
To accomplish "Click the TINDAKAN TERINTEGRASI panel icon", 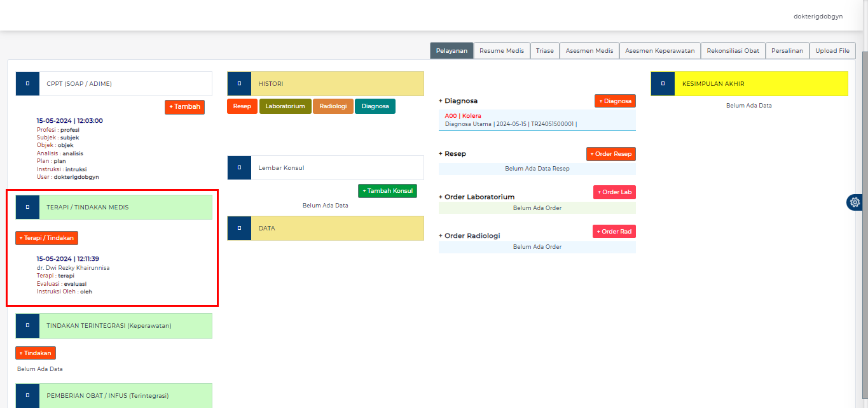I will point(27,325).
